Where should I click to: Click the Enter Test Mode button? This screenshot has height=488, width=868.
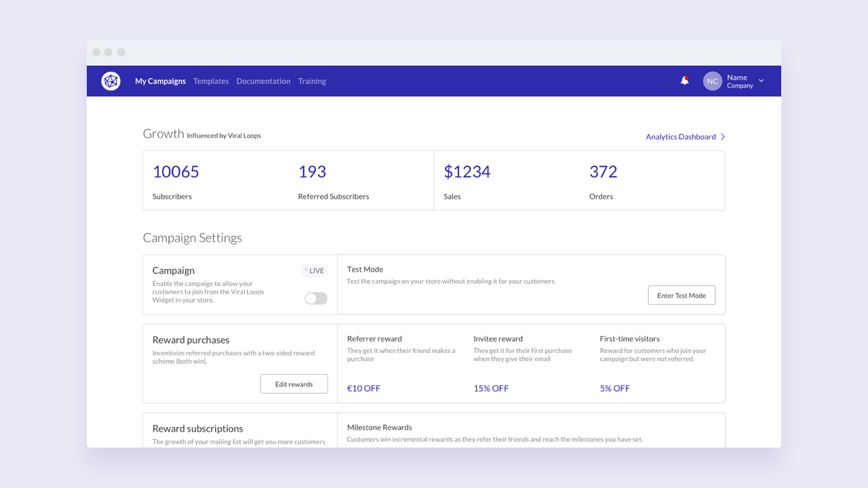[681, 295]
